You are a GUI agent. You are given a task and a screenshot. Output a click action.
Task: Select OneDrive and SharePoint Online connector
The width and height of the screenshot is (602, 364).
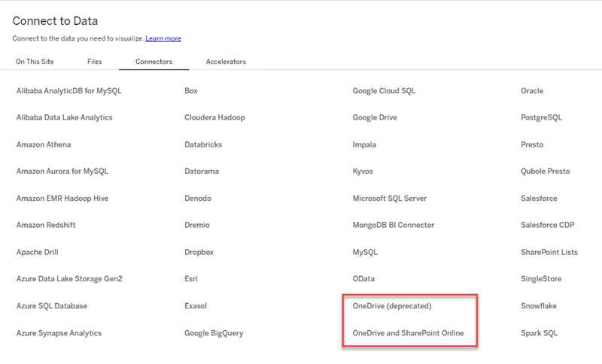point(408,333)
